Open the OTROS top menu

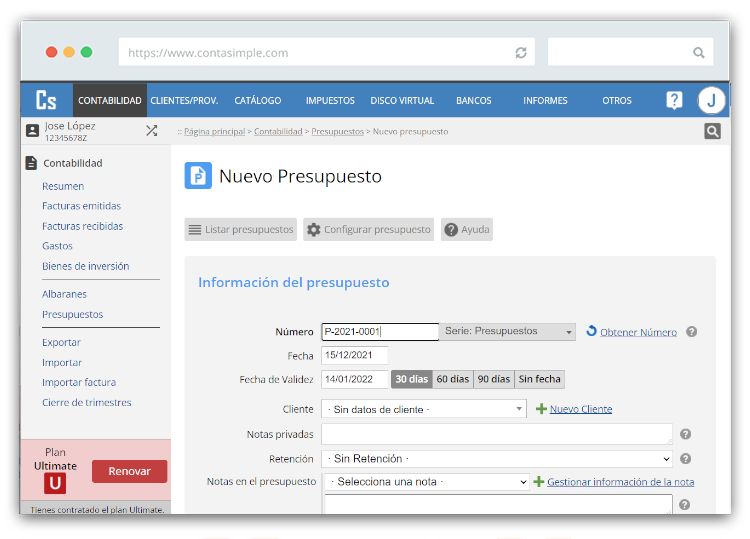[x=617, y=100]
